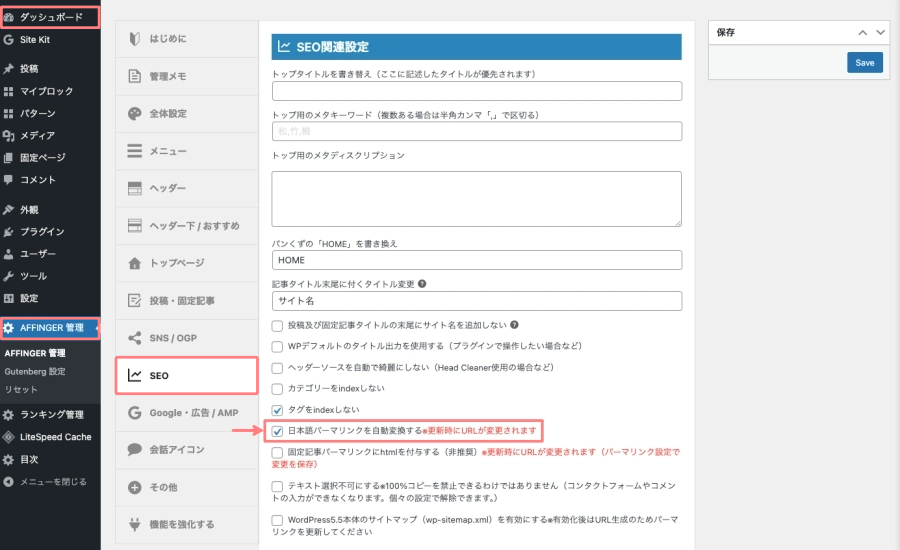Click the LiteSpeed Cache diamond icon
900x550 pixels.
coord(9,437)
